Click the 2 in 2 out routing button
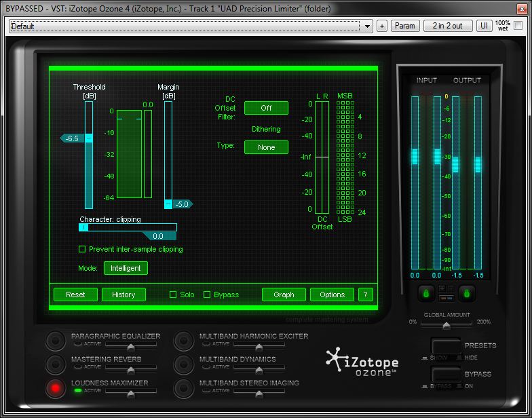Screen dimensions: 532x418 [x=448, y=26]
